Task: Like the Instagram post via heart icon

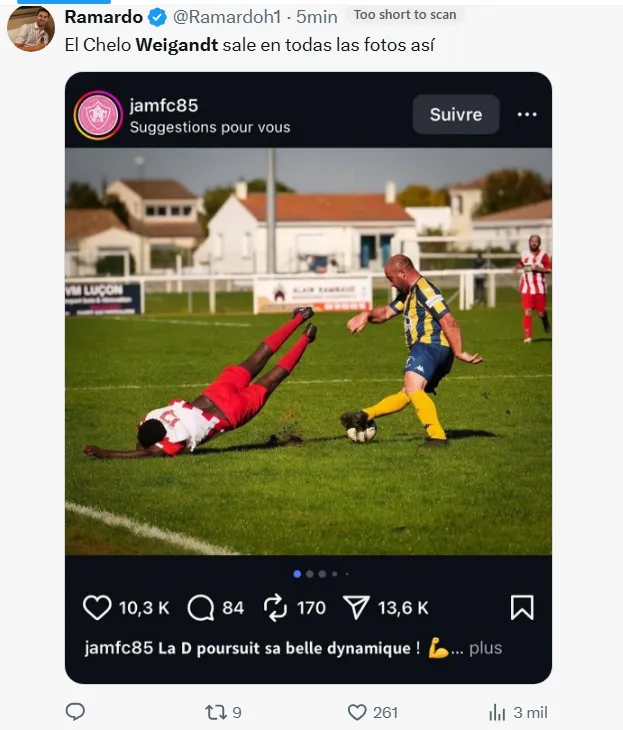Action: 97,608
